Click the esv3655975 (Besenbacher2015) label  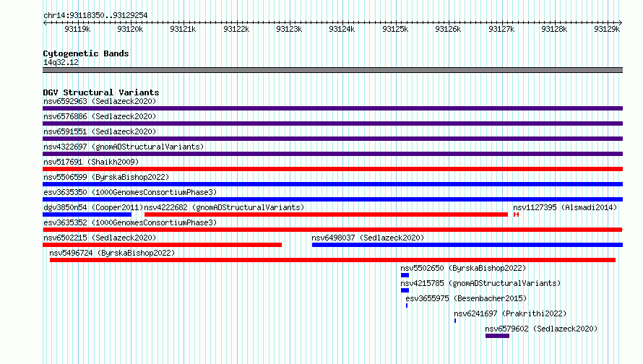466,298
